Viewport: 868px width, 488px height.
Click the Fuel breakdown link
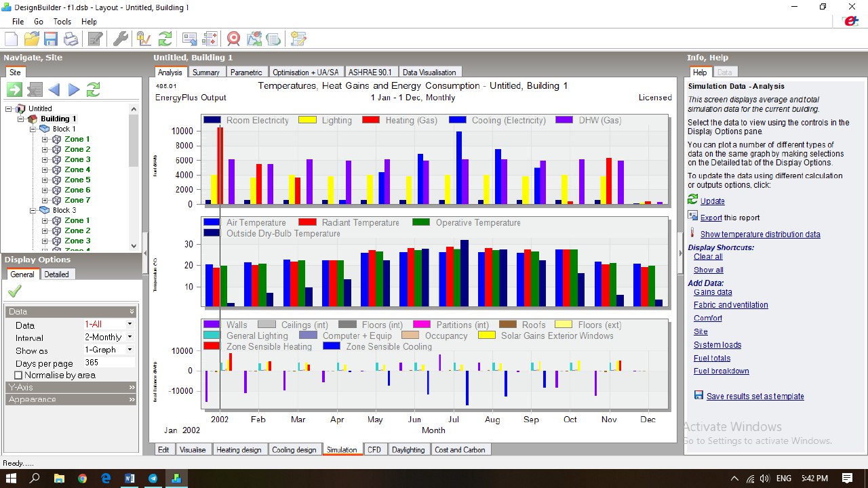click(x=722, y=371)
